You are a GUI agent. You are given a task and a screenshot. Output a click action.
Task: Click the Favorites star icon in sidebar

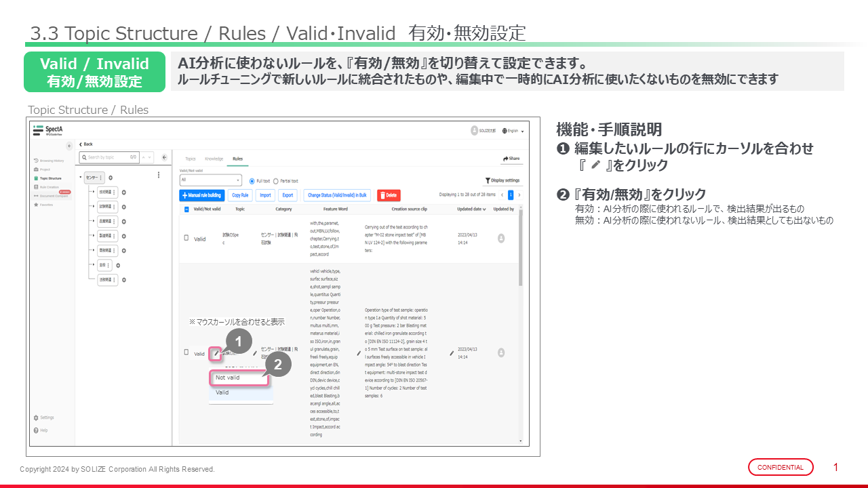[36, 204]
